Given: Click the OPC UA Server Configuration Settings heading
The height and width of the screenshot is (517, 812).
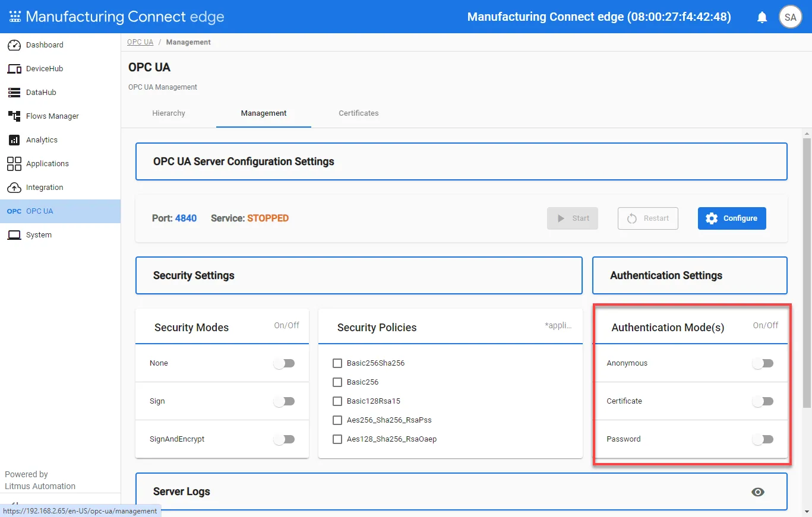Looking at the screenshot, I should tap(244, 161).
